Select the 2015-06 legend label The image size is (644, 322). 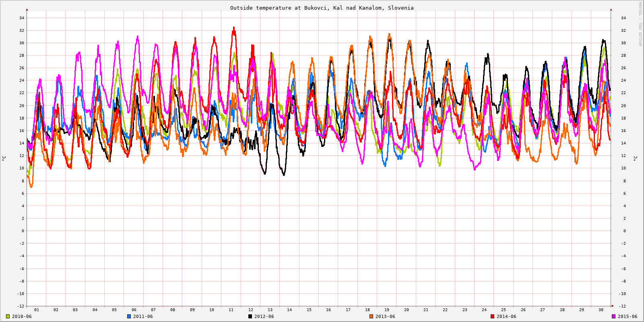pos(627,316)
